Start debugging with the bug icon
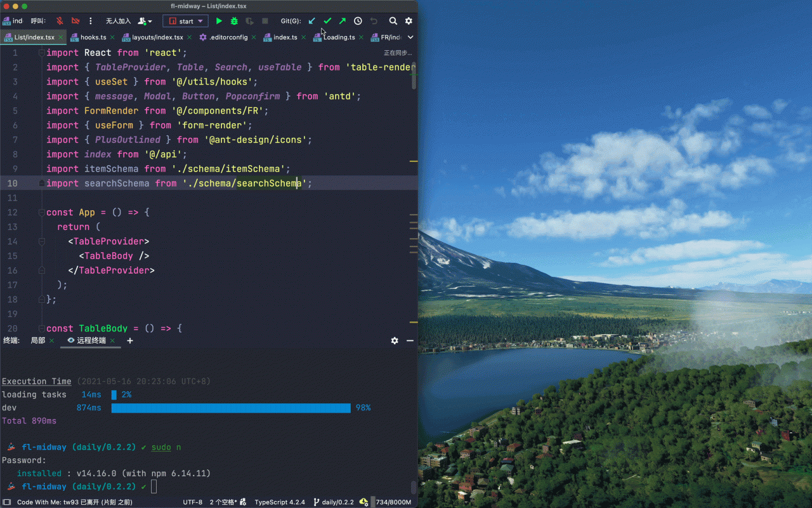The height and width of the screenshot is (508, 812). click(x=234, y=21)
